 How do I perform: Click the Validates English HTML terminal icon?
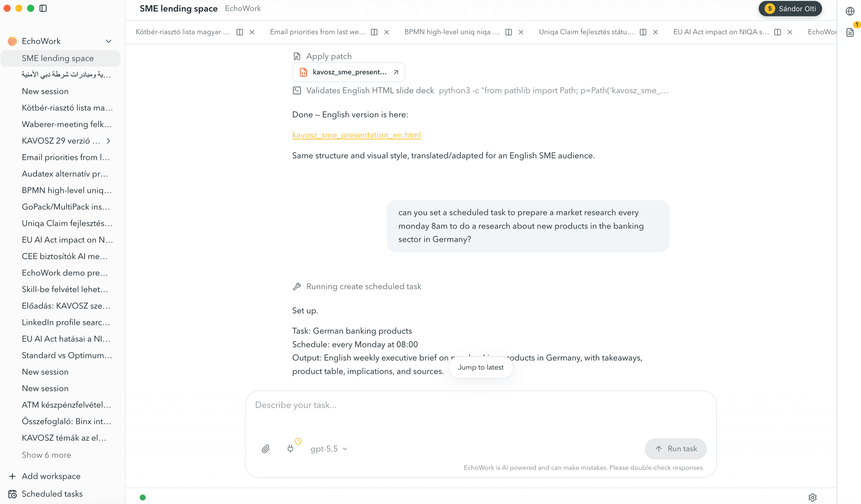point(297,90)
